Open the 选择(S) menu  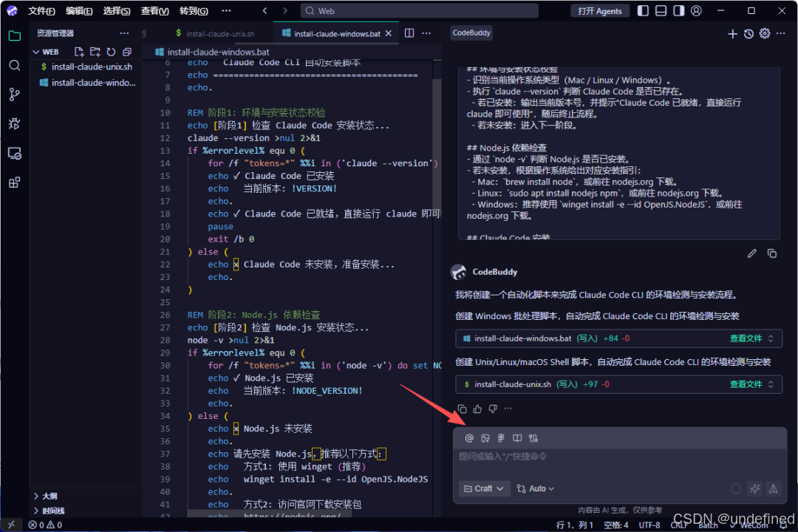(117, 10)
